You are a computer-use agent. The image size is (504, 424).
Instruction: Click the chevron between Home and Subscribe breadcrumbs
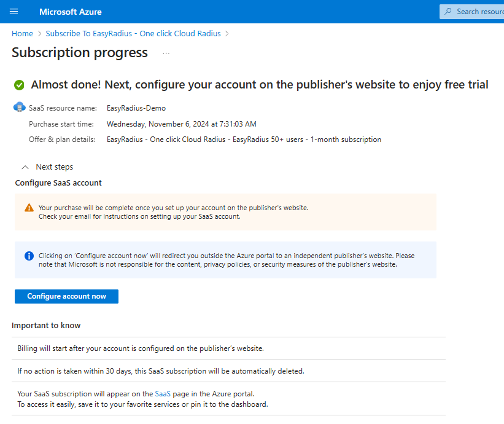pyautogui.click(x=39, y=33)
